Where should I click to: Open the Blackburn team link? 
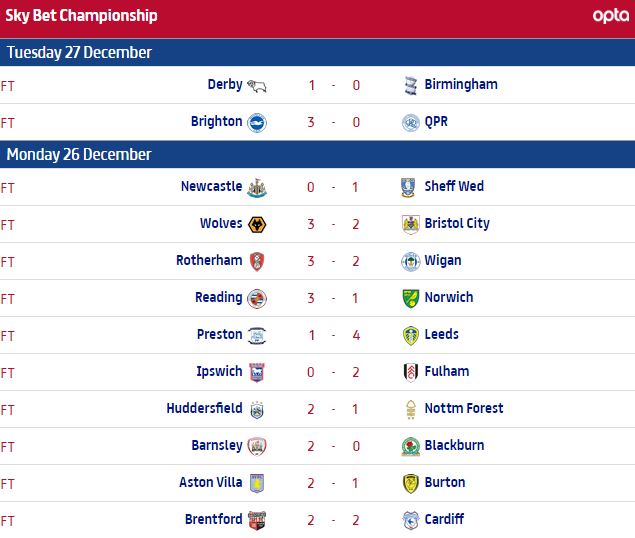pyautogui.click(x=454, y=446)
